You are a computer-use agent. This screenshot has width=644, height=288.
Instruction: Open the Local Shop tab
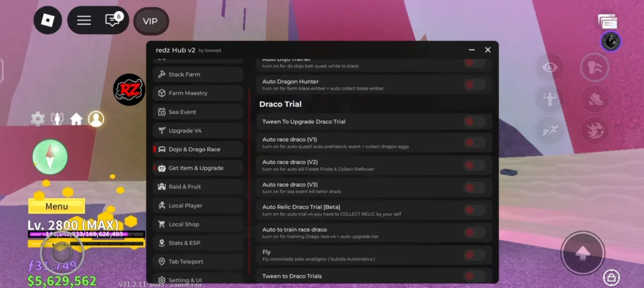tap(198, 224)
